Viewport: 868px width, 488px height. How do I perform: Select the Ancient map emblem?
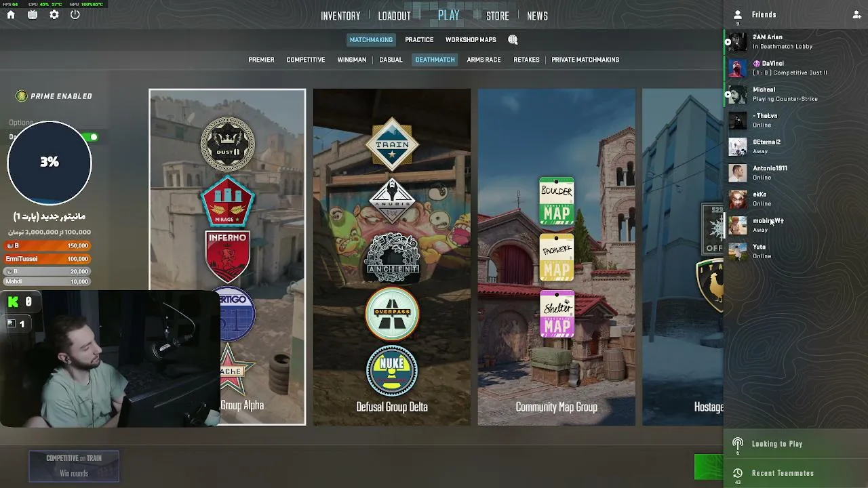tap(392, 258)
